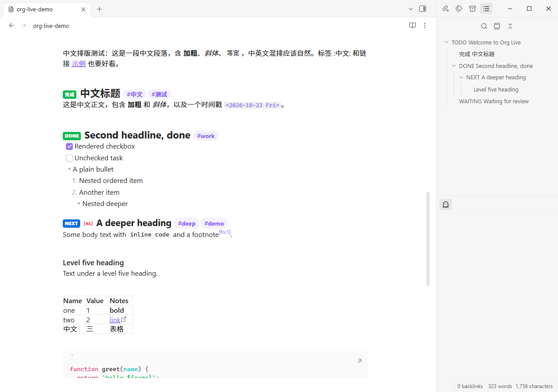The width and height of the screenshot is (558, 392).
Task: Jump to 完成 中文标题 in outline
Action: 476,54
